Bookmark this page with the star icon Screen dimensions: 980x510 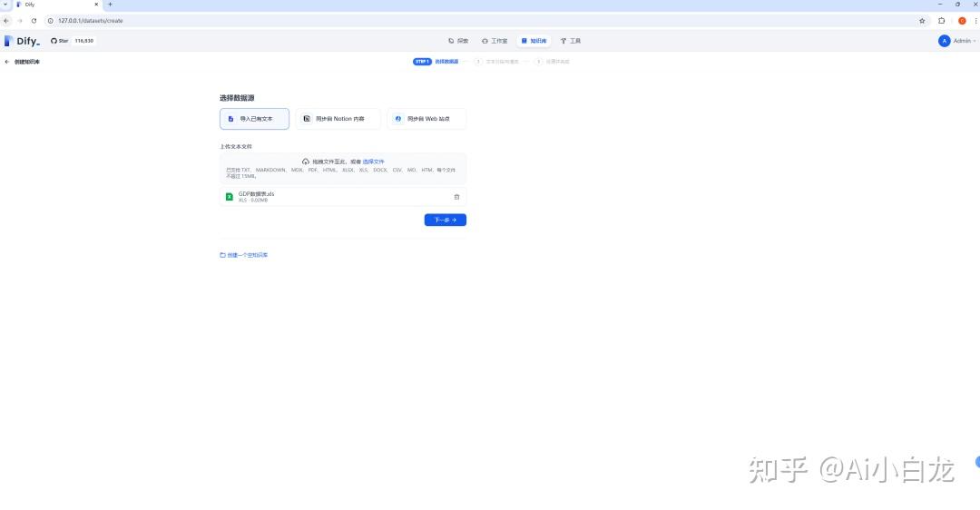coord(922,20)
